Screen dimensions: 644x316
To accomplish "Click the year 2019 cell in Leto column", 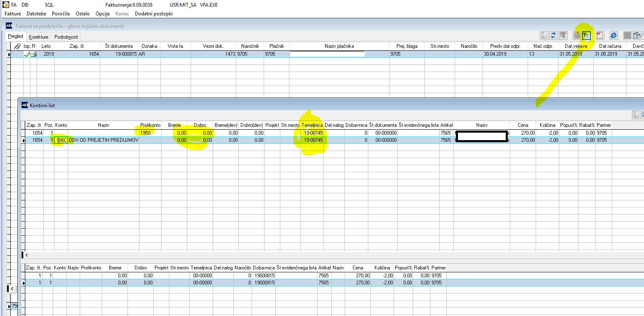I will click(x=46, y=54).
